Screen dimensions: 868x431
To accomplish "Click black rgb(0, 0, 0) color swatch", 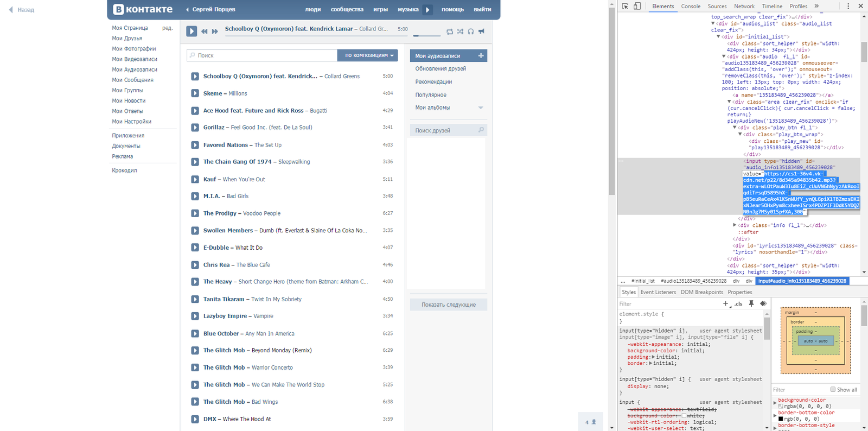I will click(781, 419).
